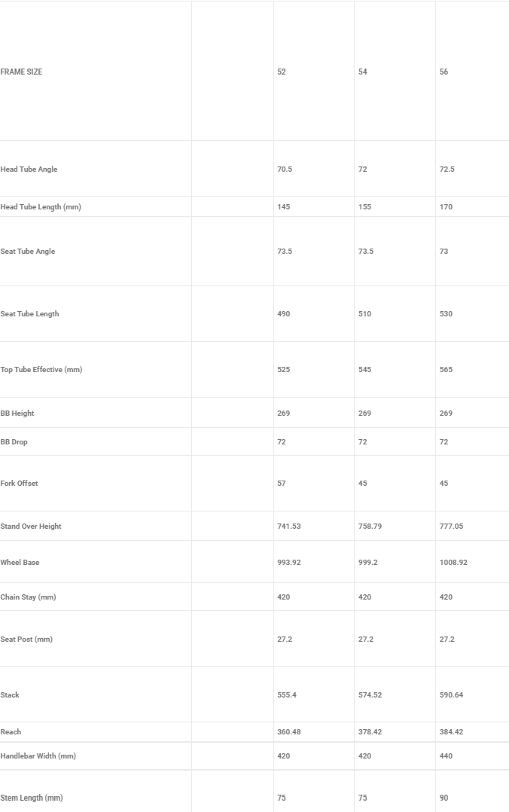This screenshot has height=812, width=509.
Task: Click the Reach value 378.42
Action: pyautogui.click(x=370, y=732)
